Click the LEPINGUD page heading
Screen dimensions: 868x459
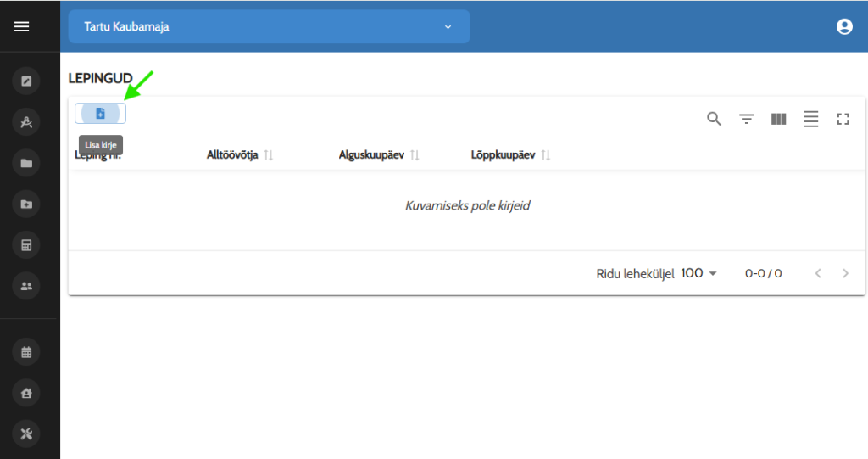tap(100, 78)
